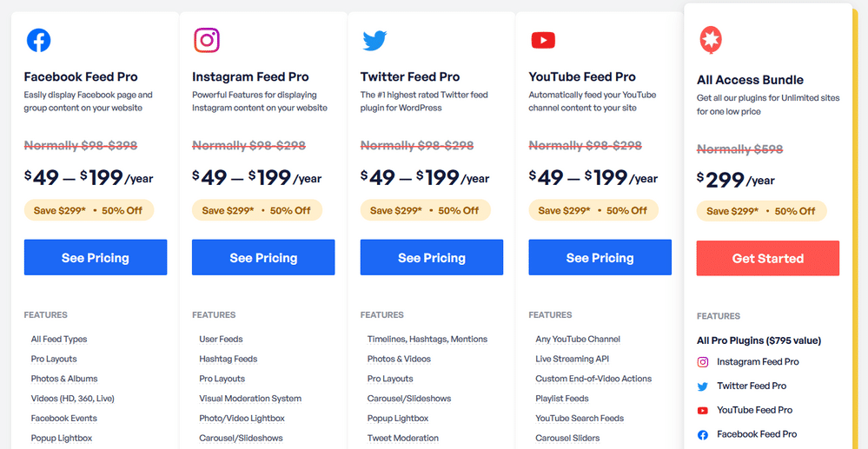Click small Facebook icon in bundle list
The width and height of the screenshot is (868, 449).
(x=703, y=434)
